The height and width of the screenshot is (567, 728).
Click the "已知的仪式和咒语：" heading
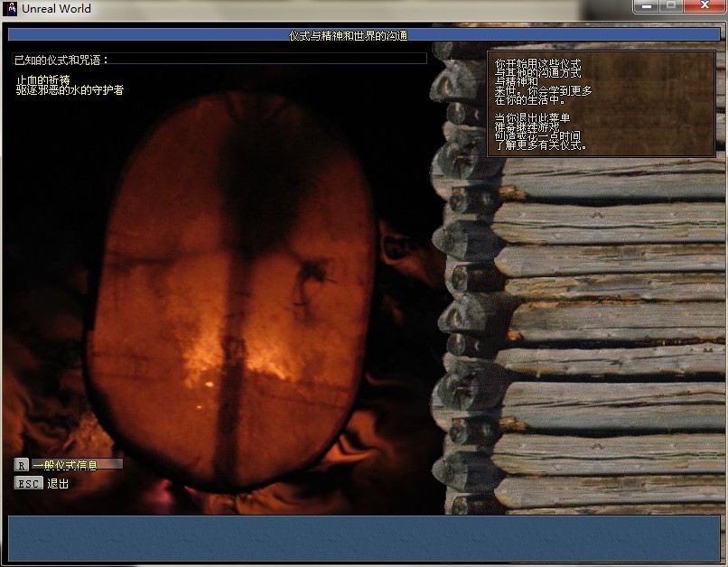point(61,60)
